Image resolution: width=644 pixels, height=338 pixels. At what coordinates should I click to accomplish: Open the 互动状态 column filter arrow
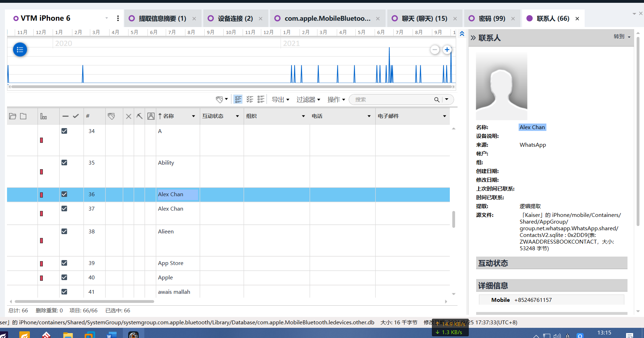(237, 116)
